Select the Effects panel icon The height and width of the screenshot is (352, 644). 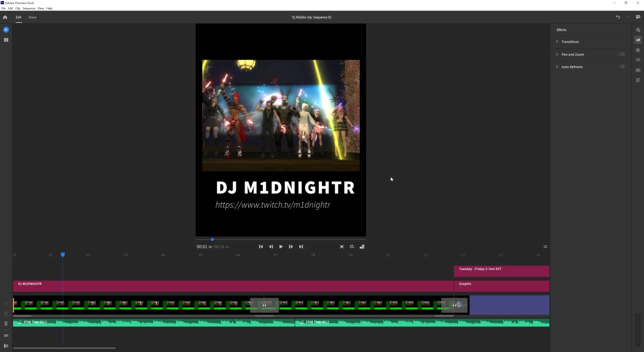pyautogui.click(x=638, y=40)
